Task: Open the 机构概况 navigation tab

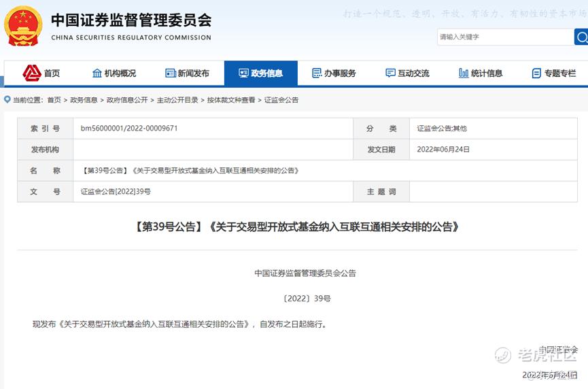Action: tap(114, 73)
